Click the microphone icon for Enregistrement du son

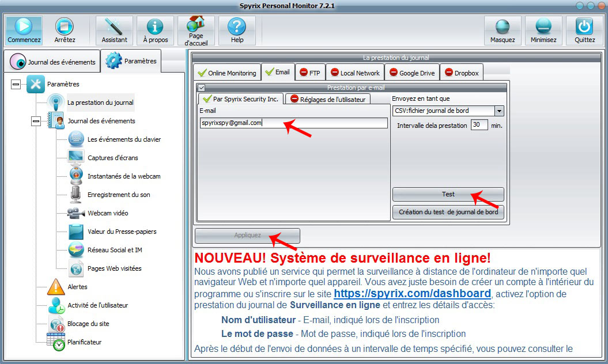[76, 194]
